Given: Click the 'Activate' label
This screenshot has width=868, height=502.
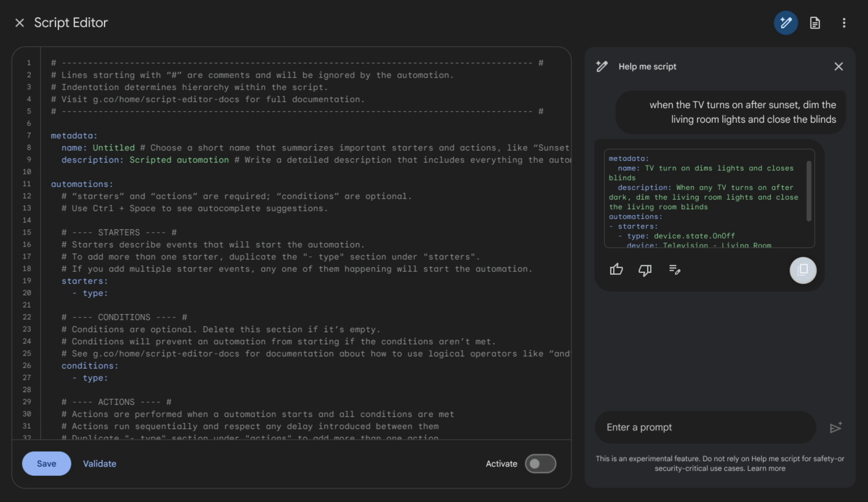Looking at the screenshot, I should point(501,464).
